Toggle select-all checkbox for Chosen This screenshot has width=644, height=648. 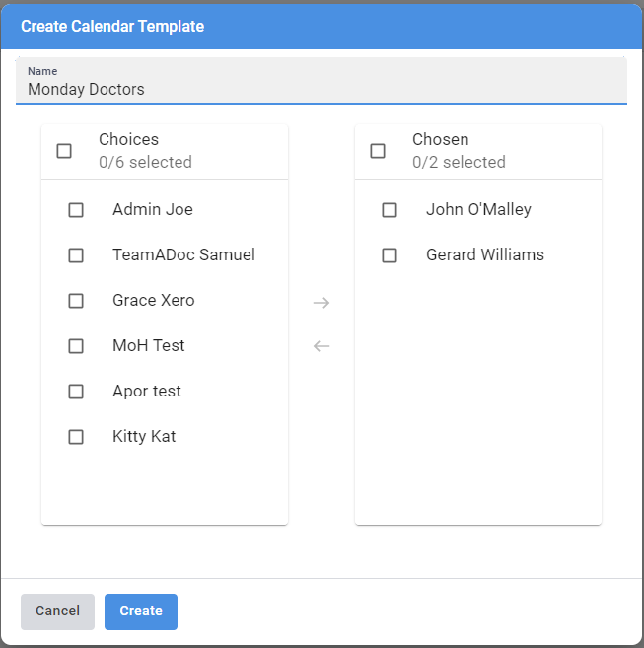click(x=378, y=151)
